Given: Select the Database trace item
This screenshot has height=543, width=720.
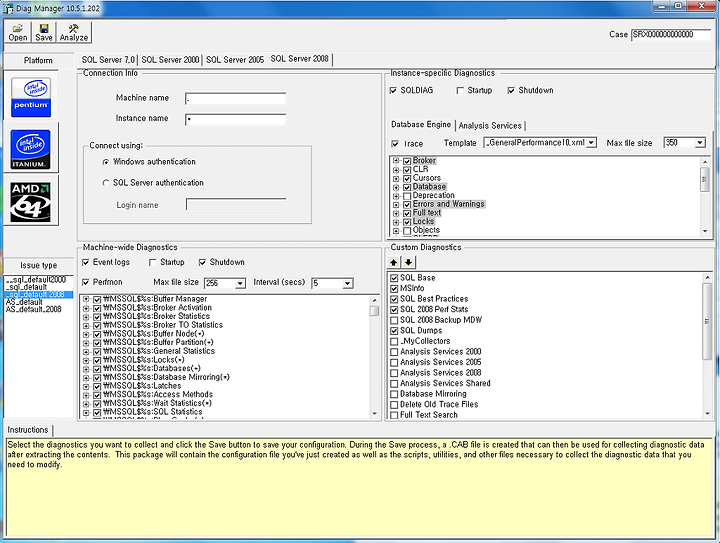Looking at the screenshot, I should (x=429, y=186).
